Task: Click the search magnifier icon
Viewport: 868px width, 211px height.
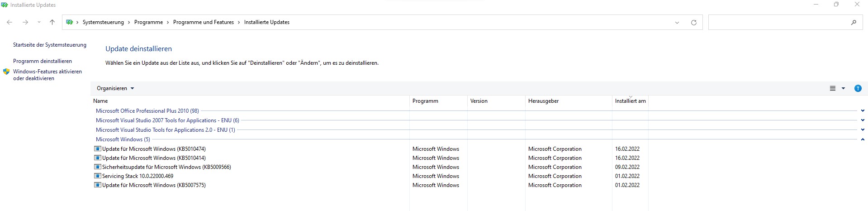Action: [x=854, y=23]
